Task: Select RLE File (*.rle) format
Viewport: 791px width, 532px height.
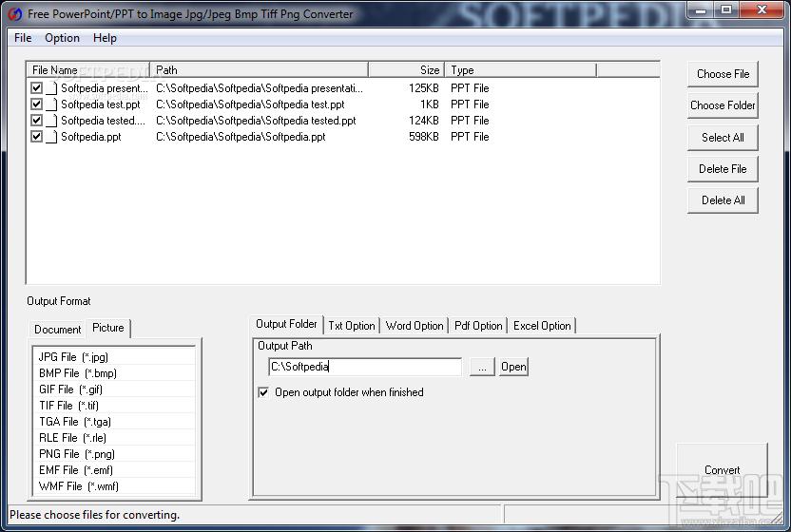Action: 113,438
